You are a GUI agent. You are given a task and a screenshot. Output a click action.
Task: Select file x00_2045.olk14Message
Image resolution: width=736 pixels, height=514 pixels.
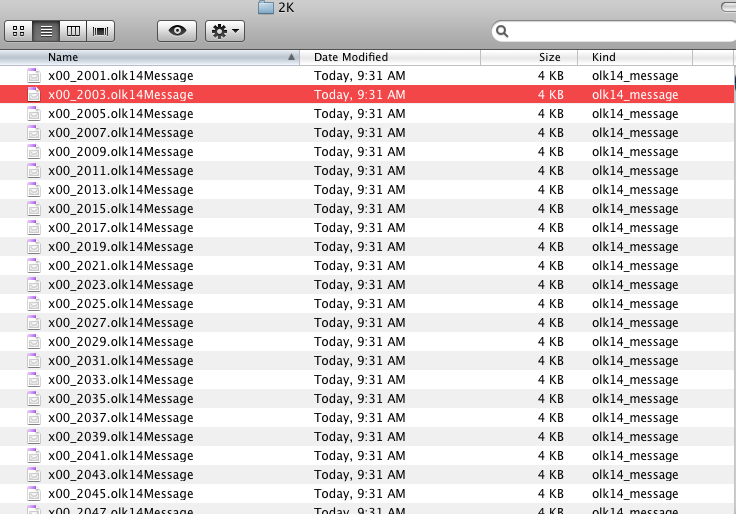click(366, 494)
